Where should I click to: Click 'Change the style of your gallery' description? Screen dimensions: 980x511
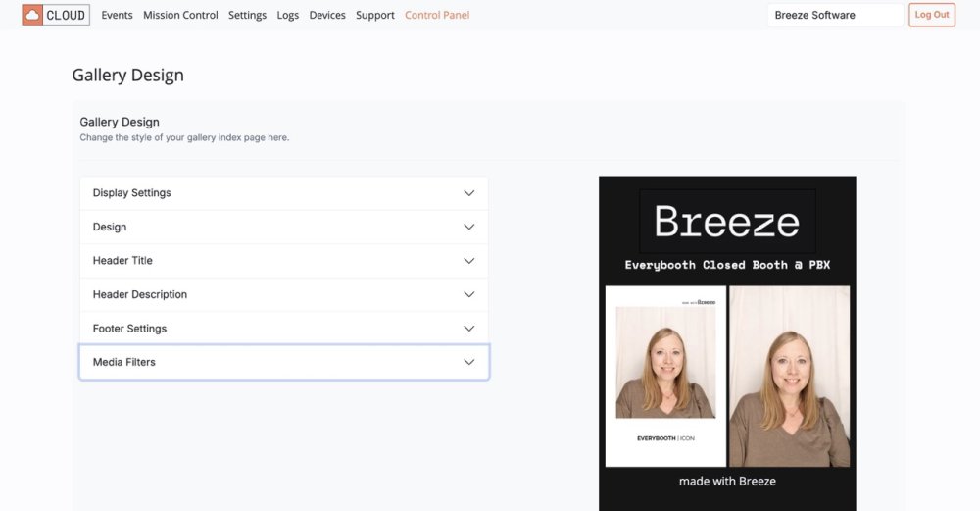click(x=184, y=137)
